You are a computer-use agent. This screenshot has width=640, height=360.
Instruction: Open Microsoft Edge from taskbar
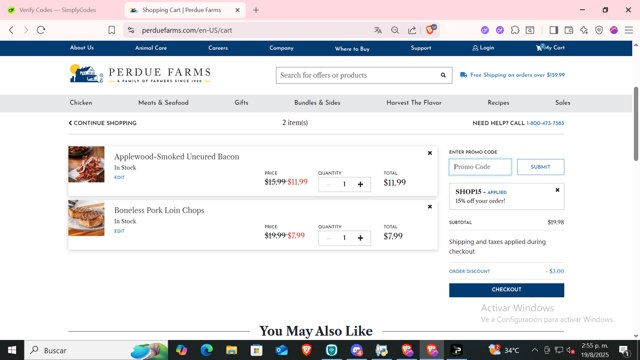pyautogui.click(x=207, y=350)
